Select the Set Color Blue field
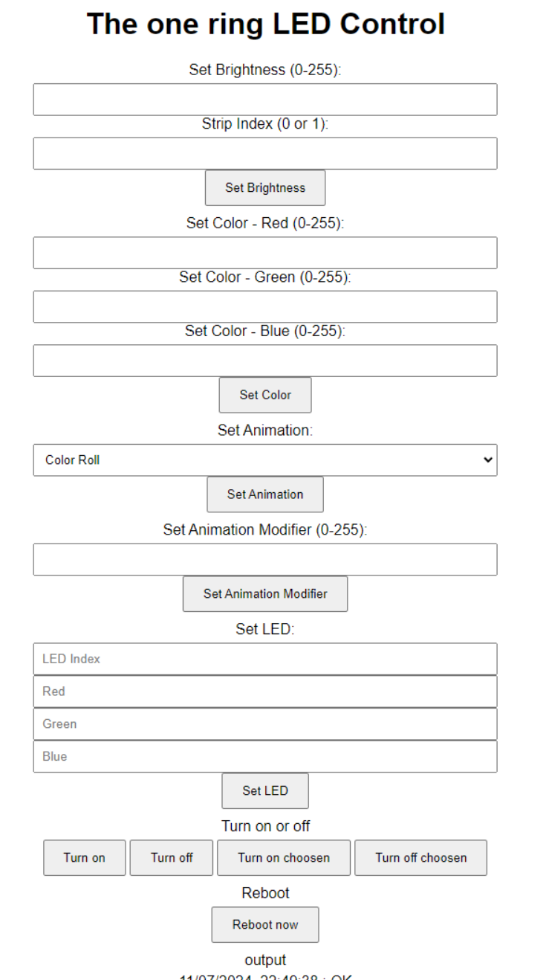The height and width of the screenshot is (980, 549). [265, 361]
